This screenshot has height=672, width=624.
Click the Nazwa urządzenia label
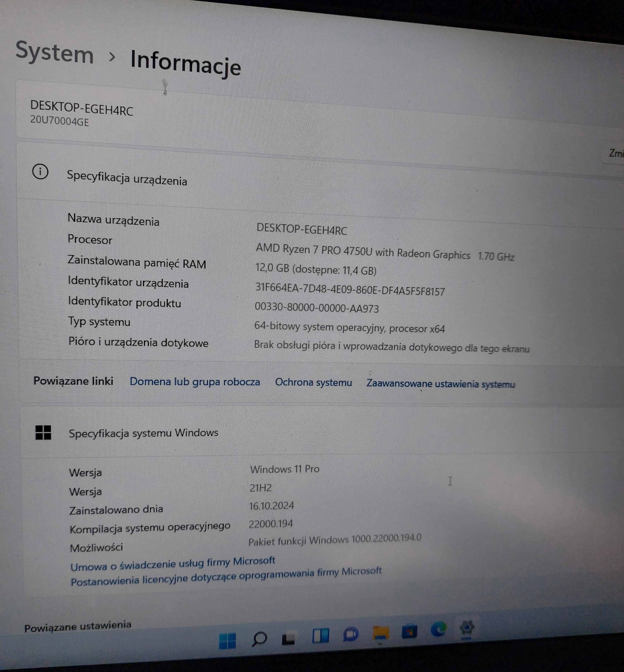pyautogui.click(x=114, y=220)
